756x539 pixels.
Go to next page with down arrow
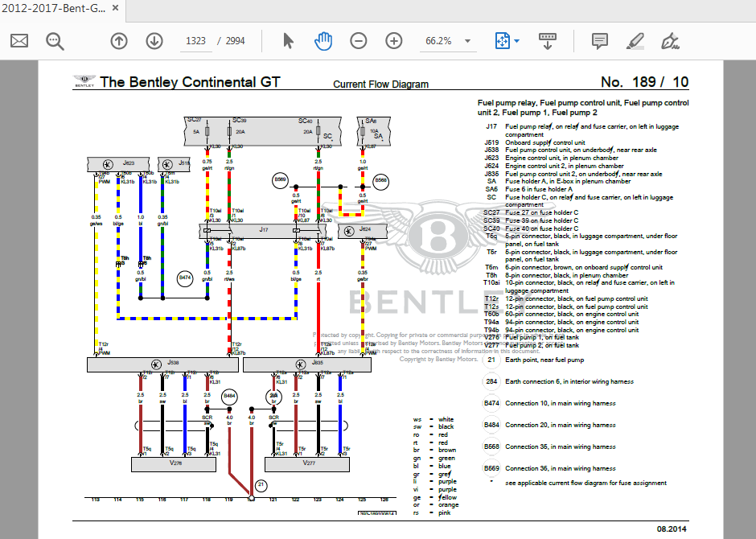coord(154,41)
